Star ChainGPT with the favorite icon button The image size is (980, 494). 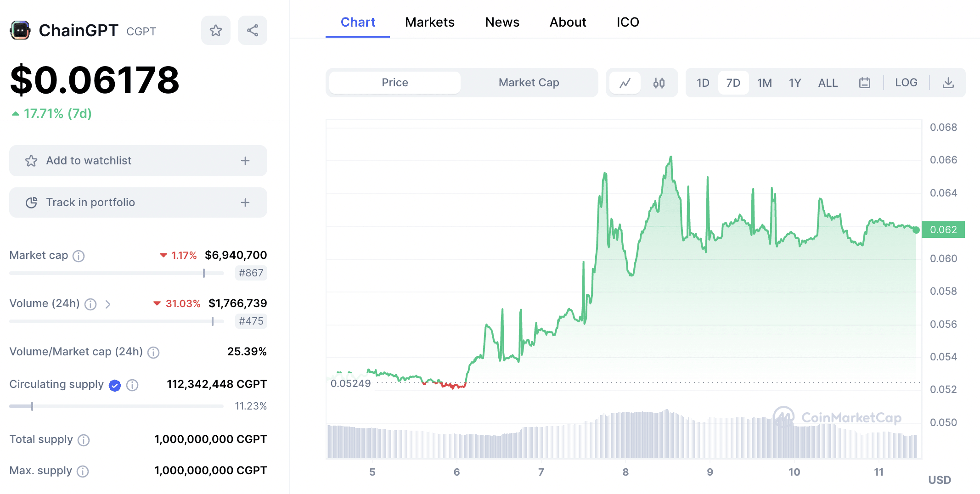216,31
